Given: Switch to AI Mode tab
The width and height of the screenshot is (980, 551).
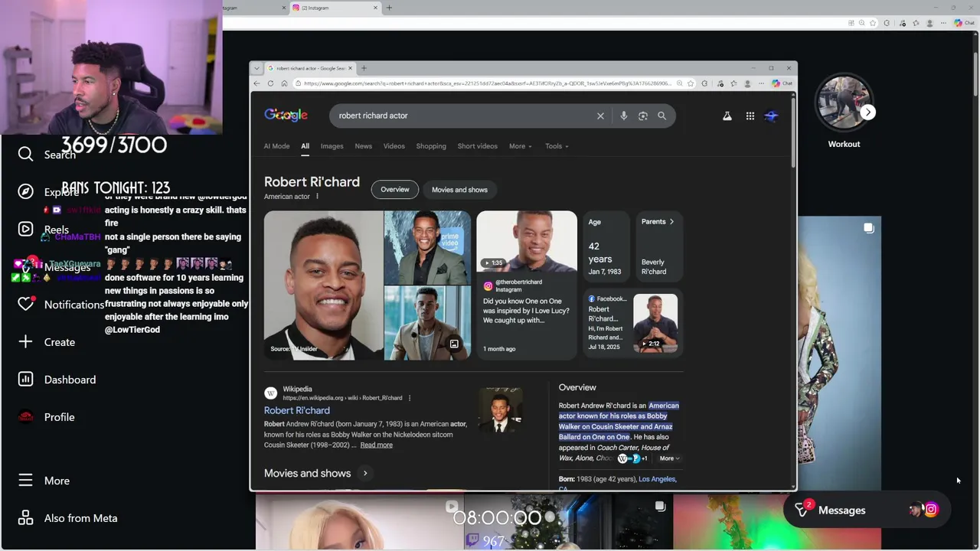Looking at the screenshot, I should [x=276, y=146].
